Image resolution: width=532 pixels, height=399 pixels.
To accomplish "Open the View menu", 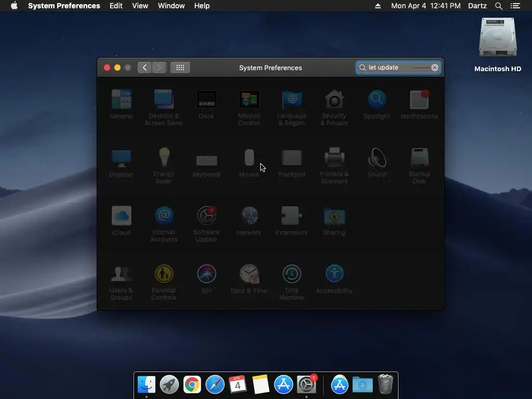I will coord(140,6).
